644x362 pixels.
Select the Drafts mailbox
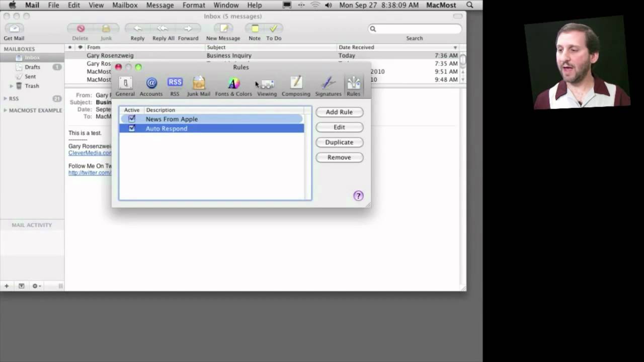[x=32, y=67]
